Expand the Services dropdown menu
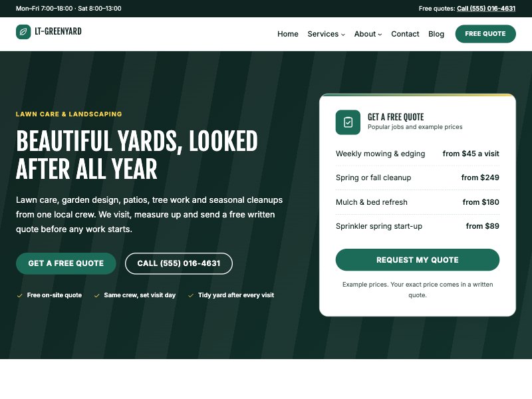Screen dimensions: 532x399 click(x=326, y=34)
